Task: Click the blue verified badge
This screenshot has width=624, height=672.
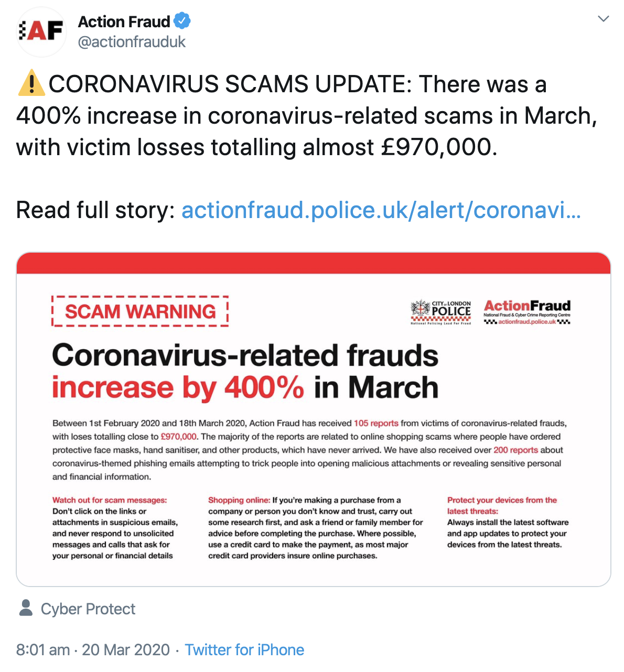Action: [x=182, y=21]
